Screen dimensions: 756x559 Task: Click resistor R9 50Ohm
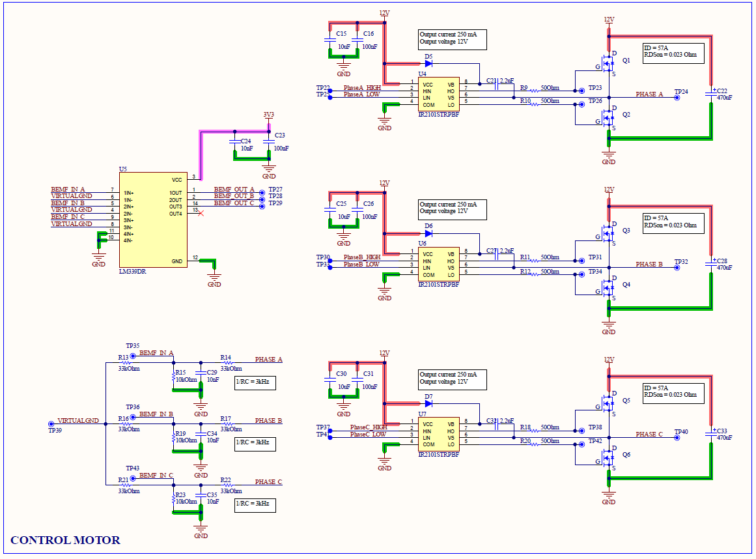click(x=534, y=91)
